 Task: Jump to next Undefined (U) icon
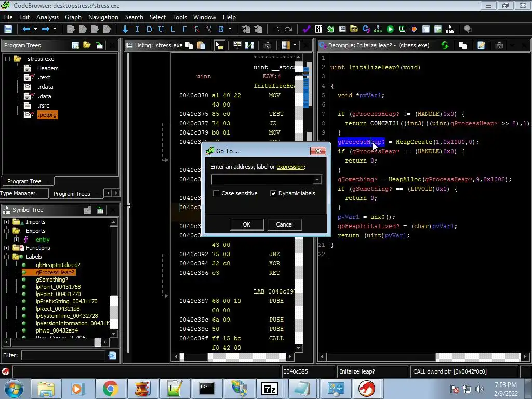point(161,29)
